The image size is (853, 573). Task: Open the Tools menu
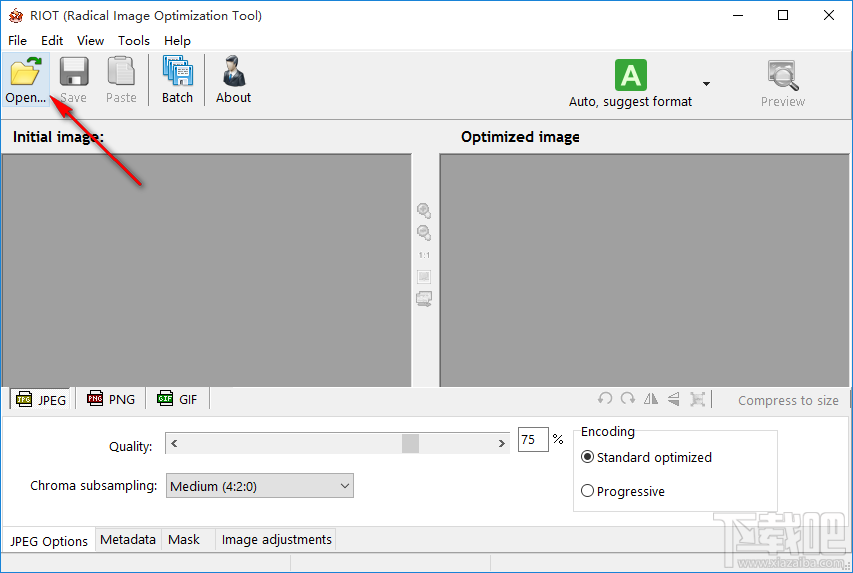(134, 41)
